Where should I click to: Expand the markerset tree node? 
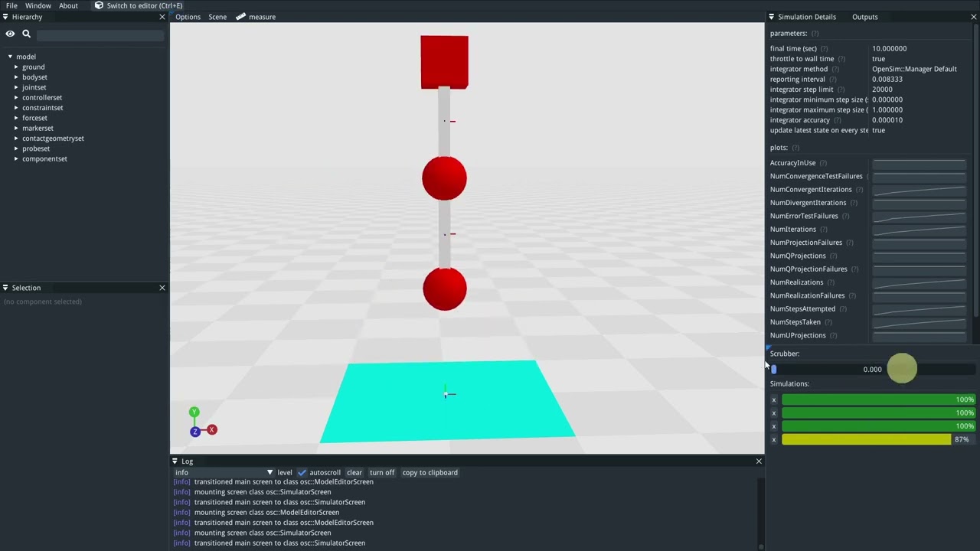(16, 128)
